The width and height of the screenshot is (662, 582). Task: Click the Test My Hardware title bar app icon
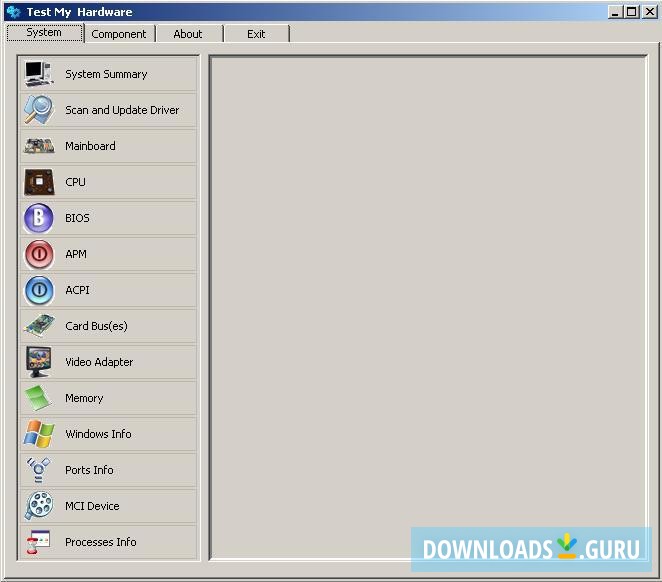coord(14,12)
